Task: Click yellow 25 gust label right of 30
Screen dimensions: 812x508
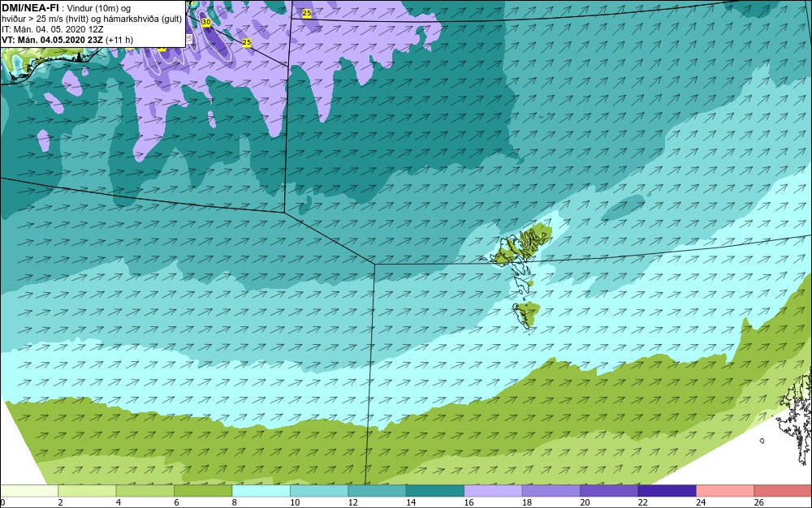Action: [x=247, y=42]
